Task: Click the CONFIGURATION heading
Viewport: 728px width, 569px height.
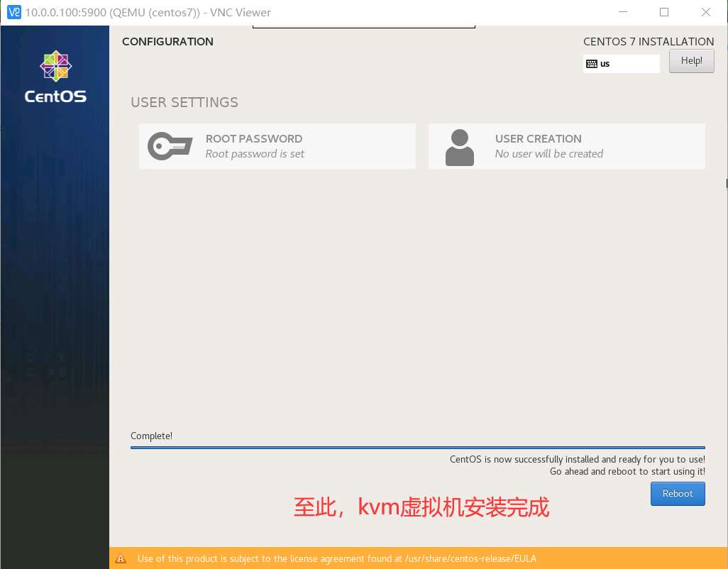Action: [167, 41]
